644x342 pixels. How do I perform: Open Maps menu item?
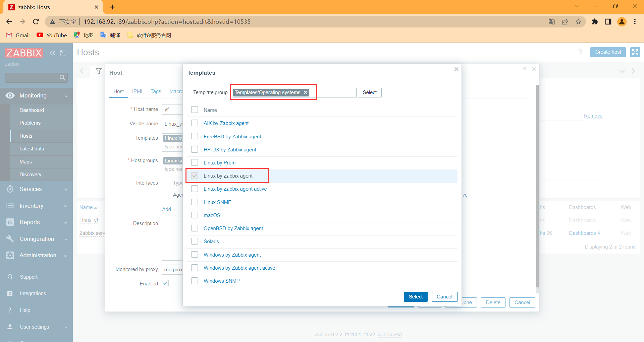tap(25, 162)
